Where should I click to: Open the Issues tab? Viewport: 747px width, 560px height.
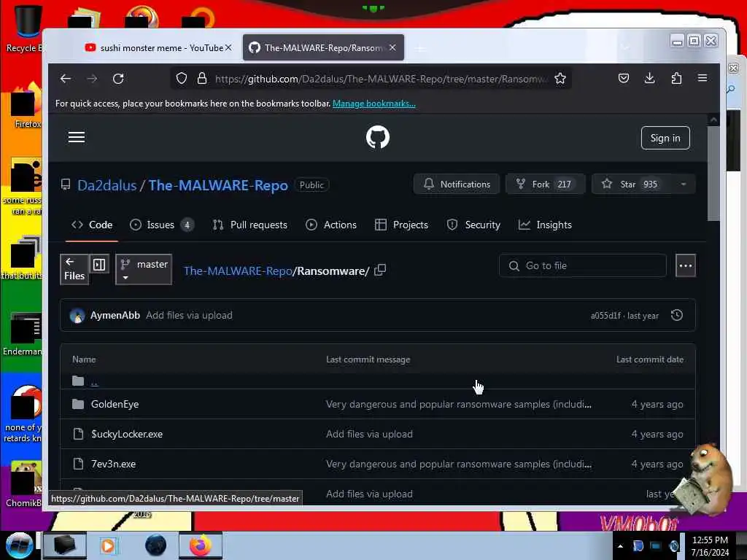[162, 225]
